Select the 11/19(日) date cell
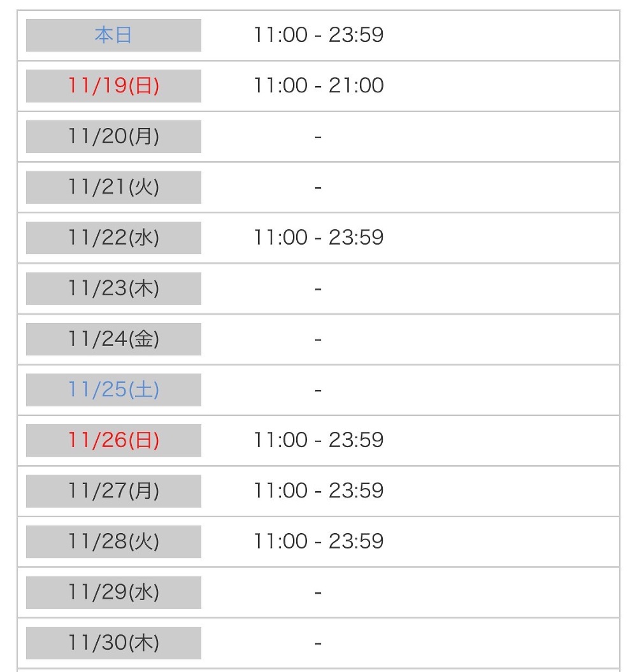The width and height of the screenshot is (637, 672). click(x=113, y=86)
